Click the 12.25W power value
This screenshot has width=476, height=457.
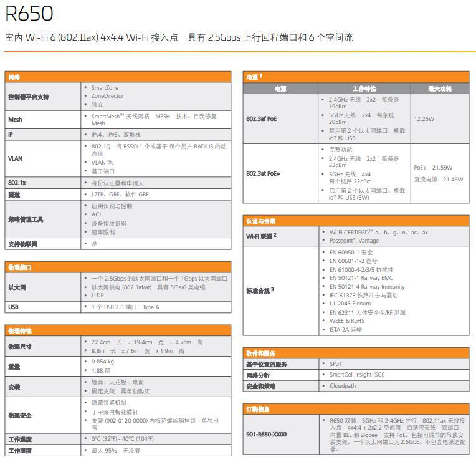pos(424,119)
